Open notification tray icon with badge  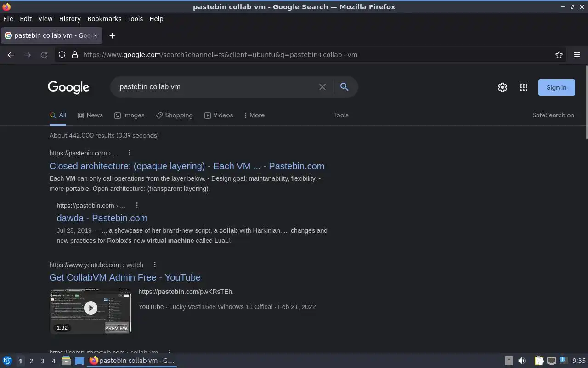tap(564, 361)
